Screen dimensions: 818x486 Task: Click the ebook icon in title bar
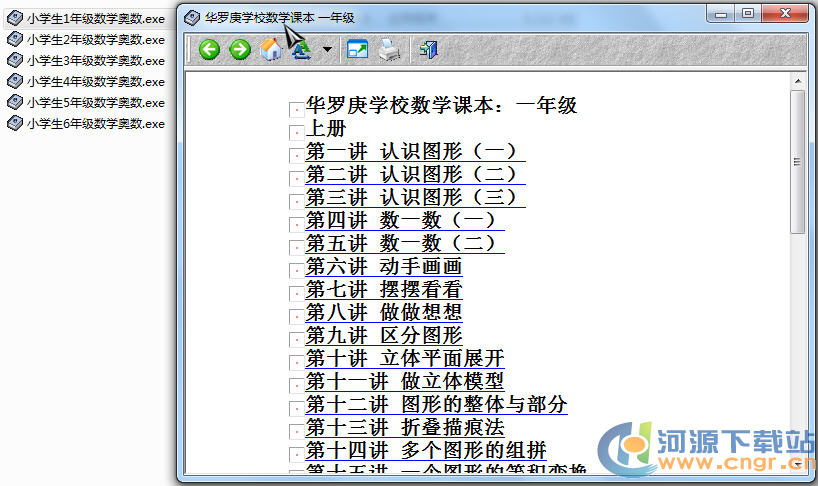click(x=192, y=18)
